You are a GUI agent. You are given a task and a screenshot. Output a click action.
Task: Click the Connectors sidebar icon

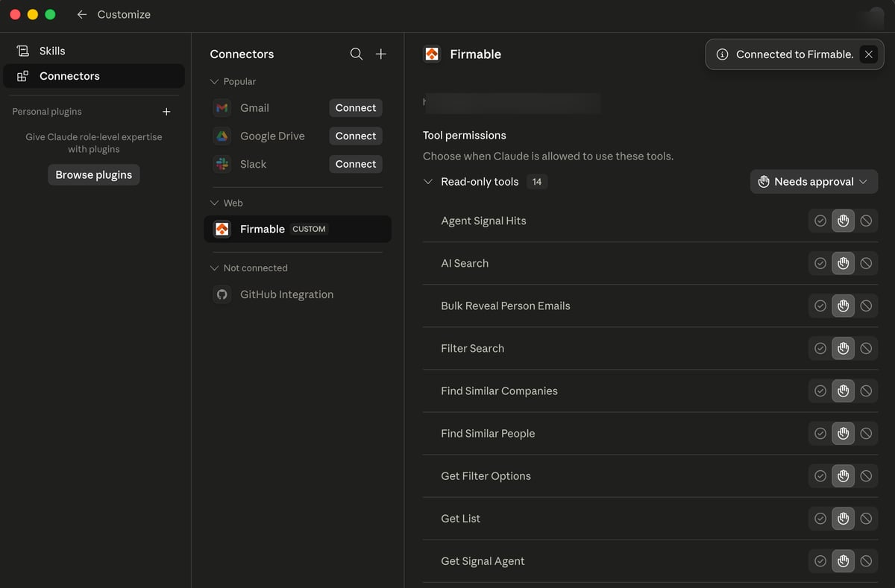tap(22, 76)
